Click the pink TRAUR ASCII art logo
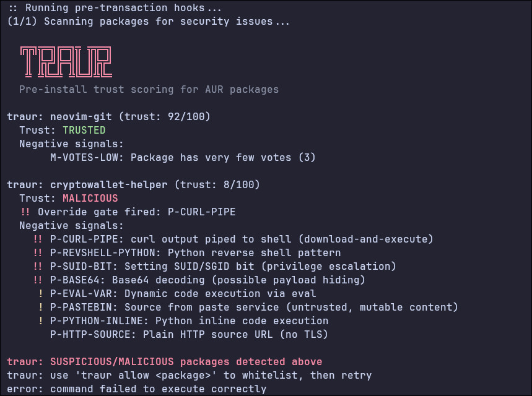Viewport: 532px width, 396px height. pos(66,62)
